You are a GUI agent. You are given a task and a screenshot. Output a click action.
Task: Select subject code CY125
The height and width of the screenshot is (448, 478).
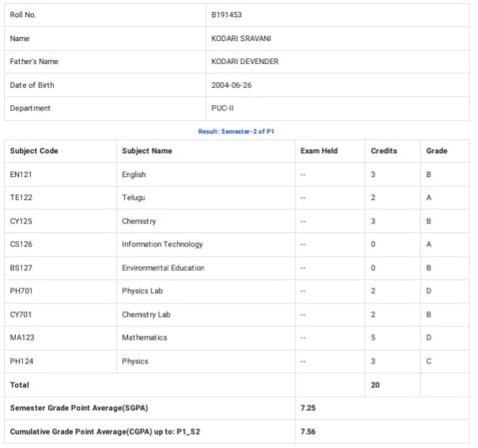point(21,221)
